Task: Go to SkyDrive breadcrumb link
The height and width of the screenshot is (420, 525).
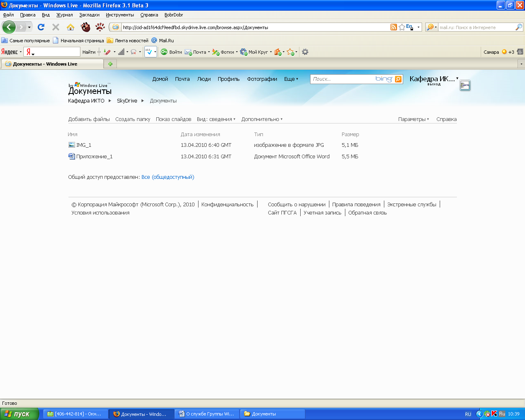Action: coord(127,101)
